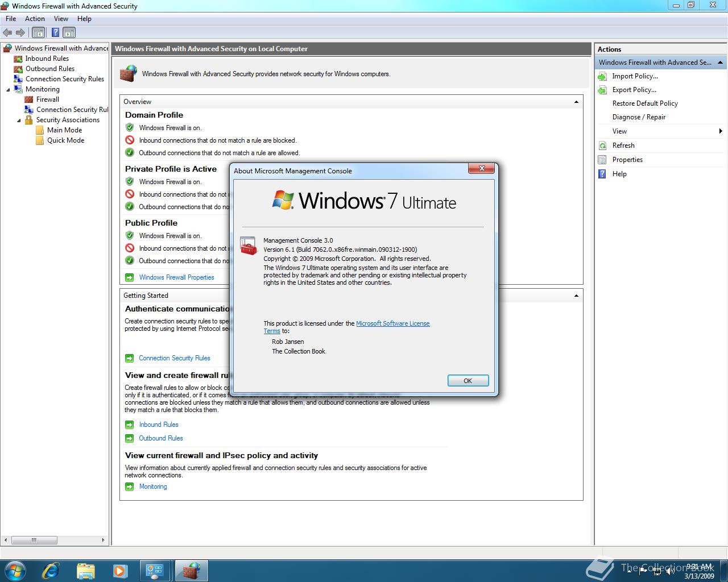Open Connection Security Rules link in Getting Started

pyautogui.click(x=175, y=358)
